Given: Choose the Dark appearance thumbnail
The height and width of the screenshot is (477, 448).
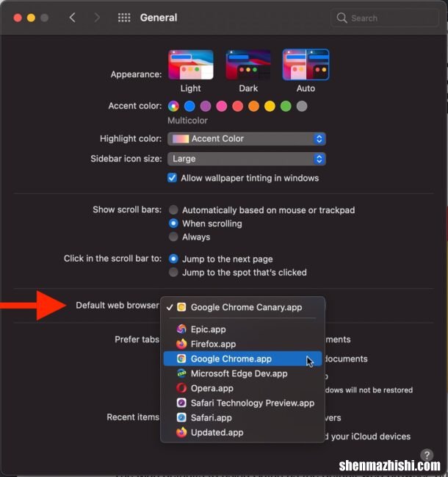Looking at the screenshot, I should (248, 65).
